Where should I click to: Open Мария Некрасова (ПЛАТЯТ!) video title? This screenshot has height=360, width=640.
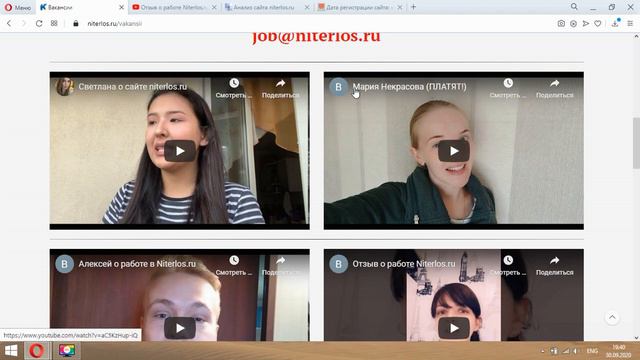409,87
